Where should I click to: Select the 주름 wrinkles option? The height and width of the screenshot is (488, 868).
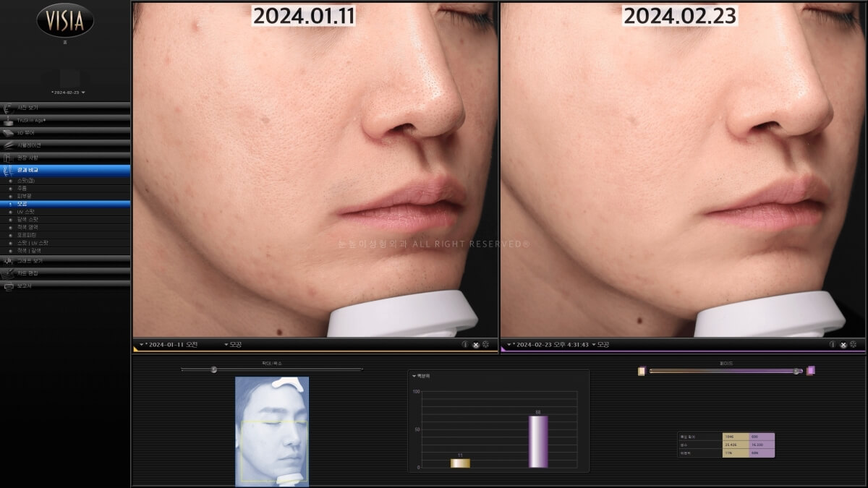tap(65, 188)
